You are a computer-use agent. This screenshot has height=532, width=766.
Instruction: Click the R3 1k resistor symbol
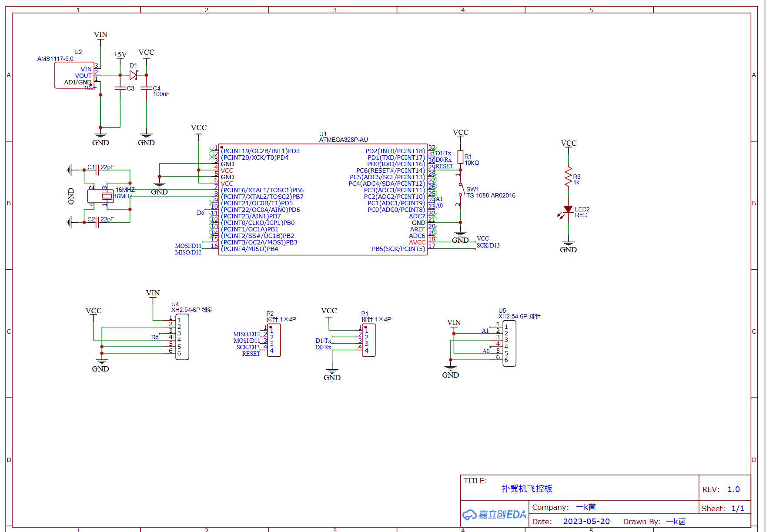click(x=568, y=177)
